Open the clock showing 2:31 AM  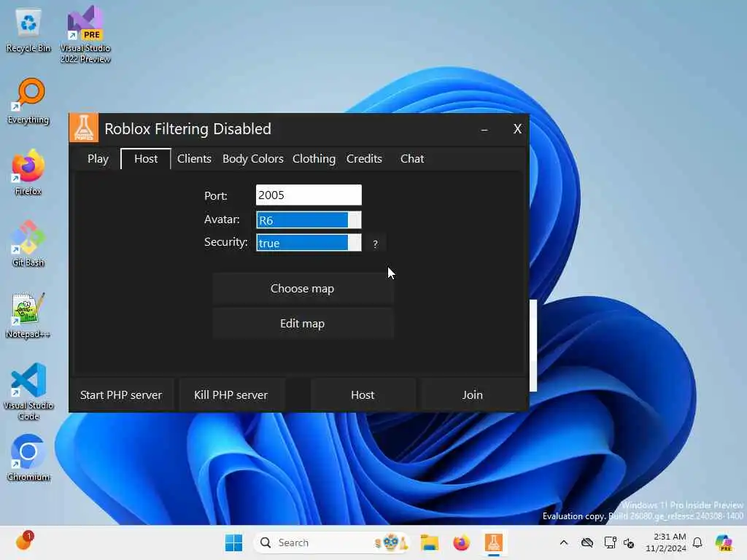pyautogui.click(x=666, y=542)
